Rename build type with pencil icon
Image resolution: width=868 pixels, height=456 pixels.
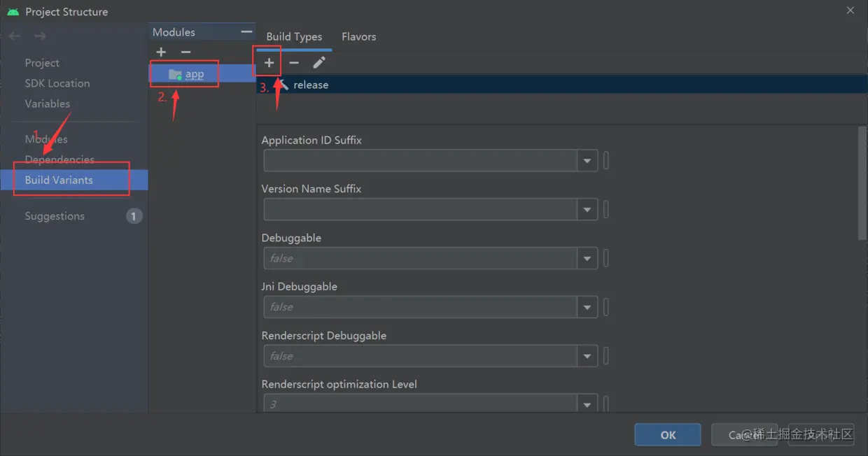tap(318, 63)
